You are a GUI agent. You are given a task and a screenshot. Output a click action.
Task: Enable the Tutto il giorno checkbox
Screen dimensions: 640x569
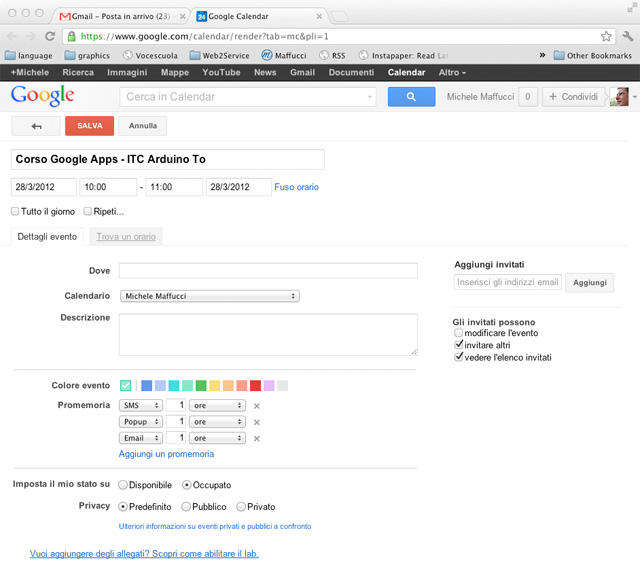15,211
